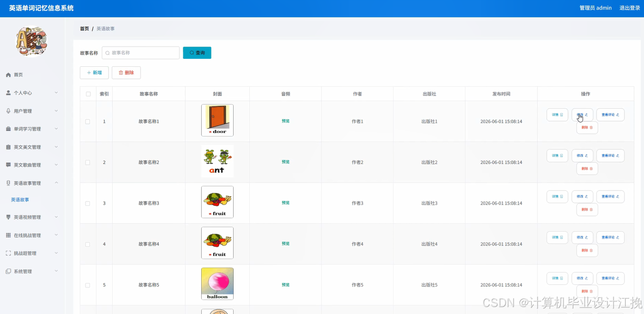Click 查看评论 for 故事名称3 row

tap(610, 197)
